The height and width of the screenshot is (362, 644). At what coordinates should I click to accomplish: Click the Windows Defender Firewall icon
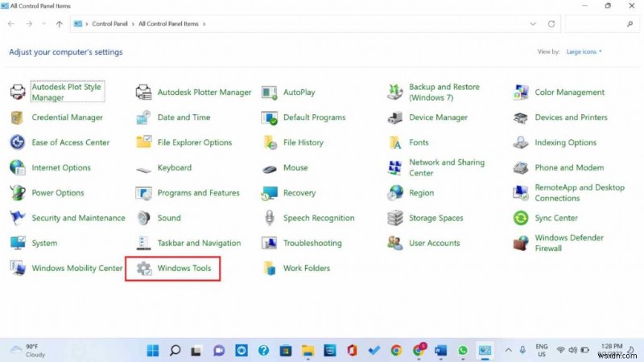(520, 243)
